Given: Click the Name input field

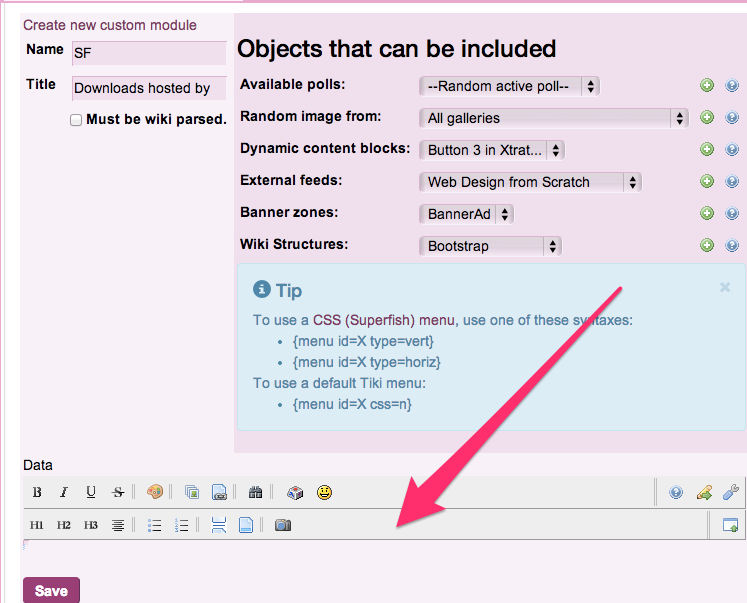Looking at the screenshot, I should [148, 52].
